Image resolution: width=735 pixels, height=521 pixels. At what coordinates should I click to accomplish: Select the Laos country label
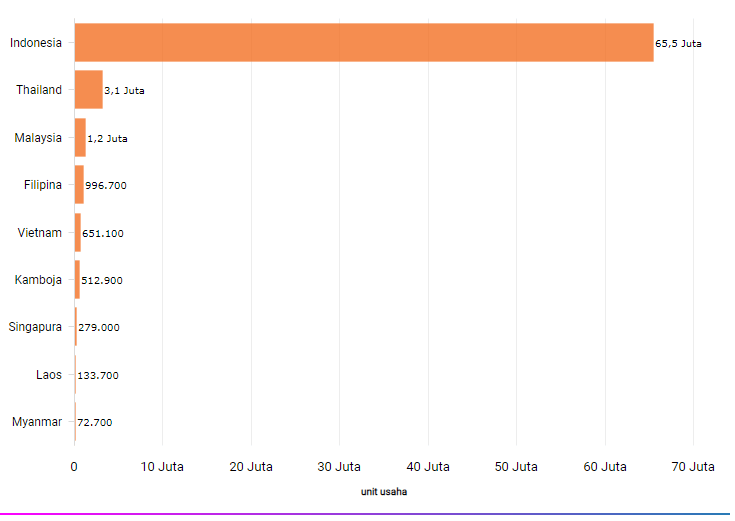click(48, 375)
